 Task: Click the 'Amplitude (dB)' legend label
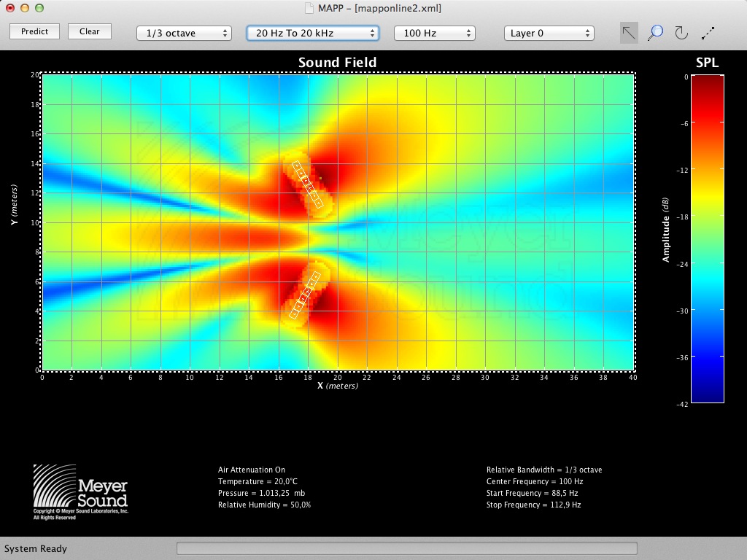(x=665, y=230)
